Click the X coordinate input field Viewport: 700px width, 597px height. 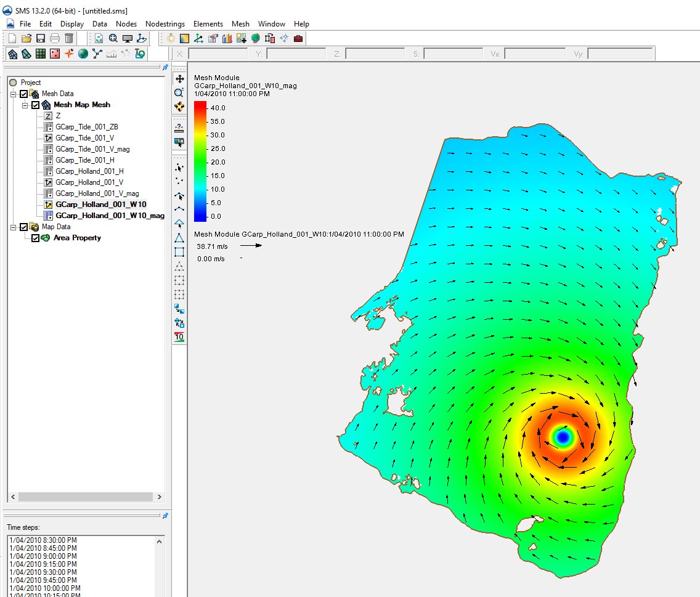(x=219, y=54)
